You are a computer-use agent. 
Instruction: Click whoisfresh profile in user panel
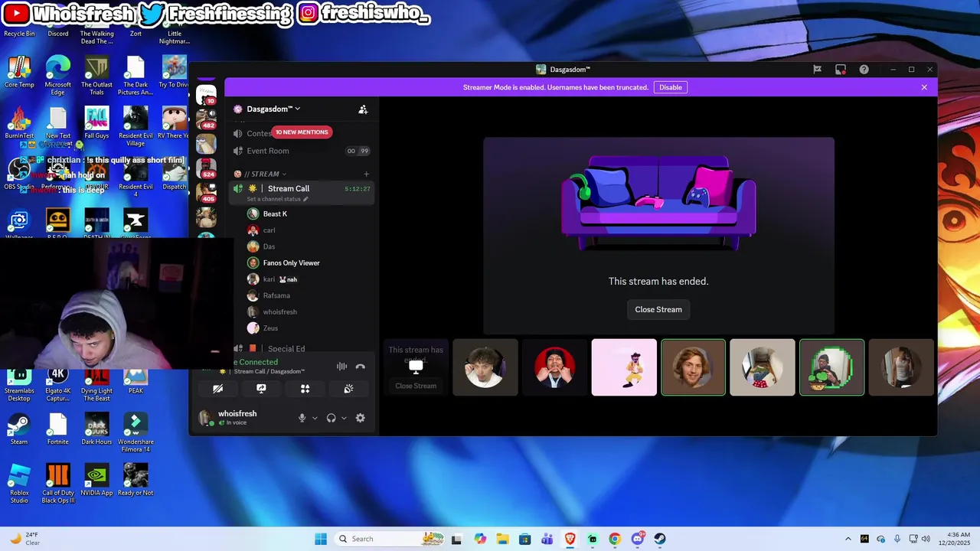[x=237, y=417]
